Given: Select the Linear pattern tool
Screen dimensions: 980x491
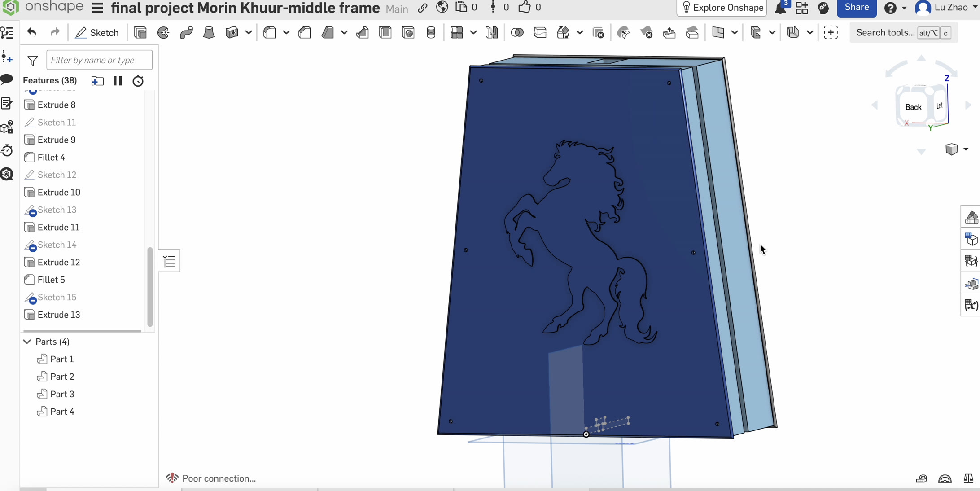Looking at the screenshot, I should point(457,32).
